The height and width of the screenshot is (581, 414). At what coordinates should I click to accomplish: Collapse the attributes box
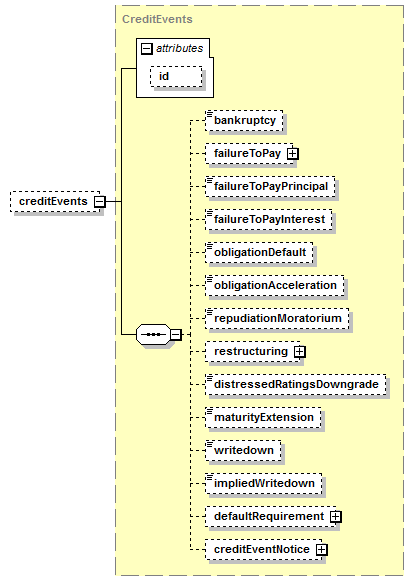coord(147,49)
